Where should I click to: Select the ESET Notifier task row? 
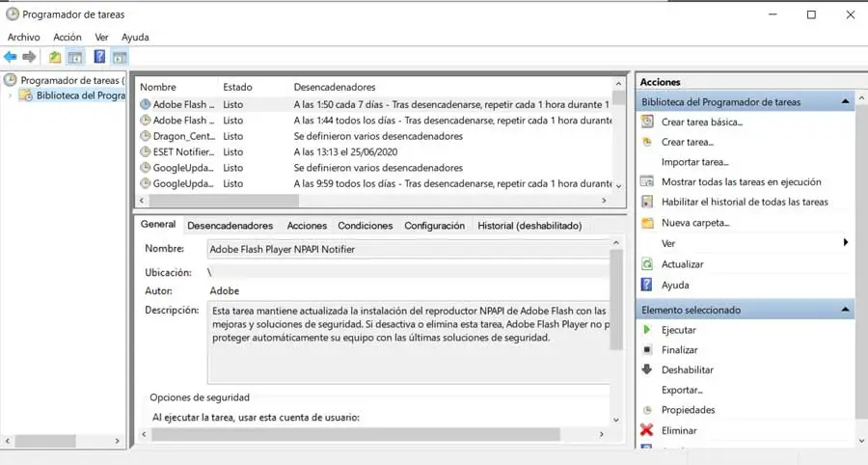pos(375,151)
